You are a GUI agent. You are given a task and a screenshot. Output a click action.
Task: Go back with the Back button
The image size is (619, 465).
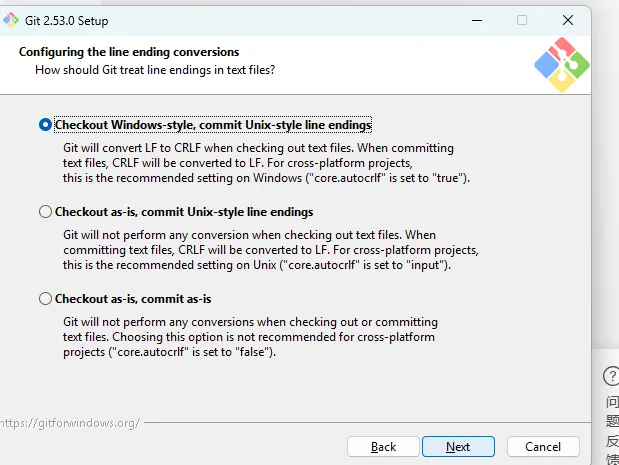[384, 446]
